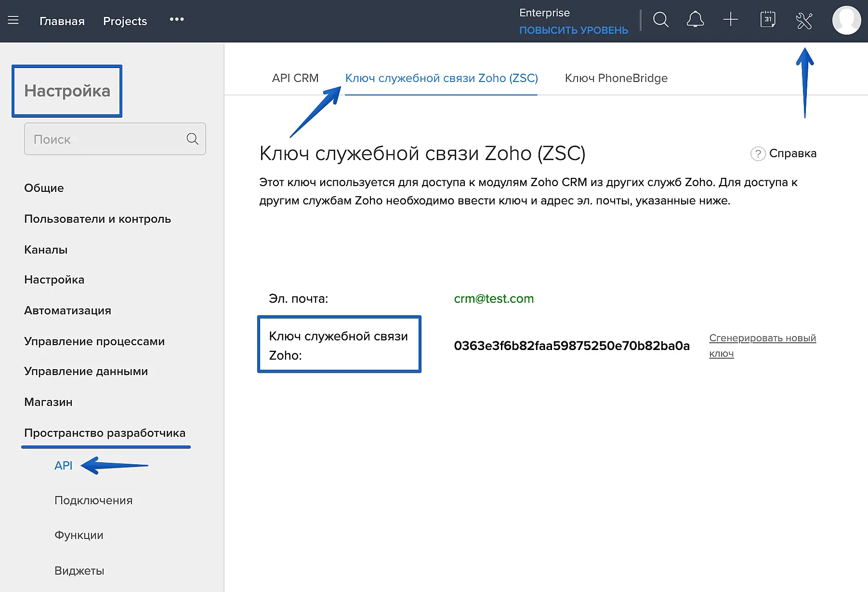Open Подключения under developer space
This screenshot has height=592, width=868.
point(93,500)
